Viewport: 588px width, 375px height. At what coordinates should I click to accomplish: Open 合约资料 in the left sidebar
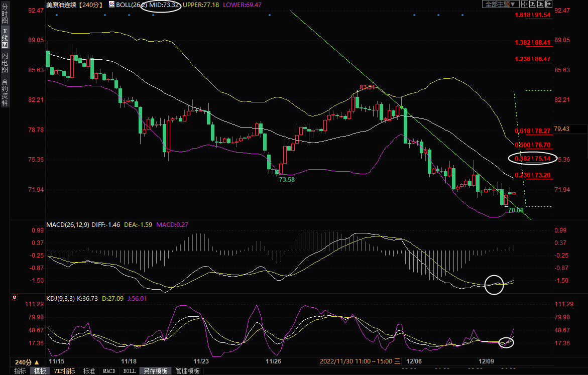pos(5,92)
